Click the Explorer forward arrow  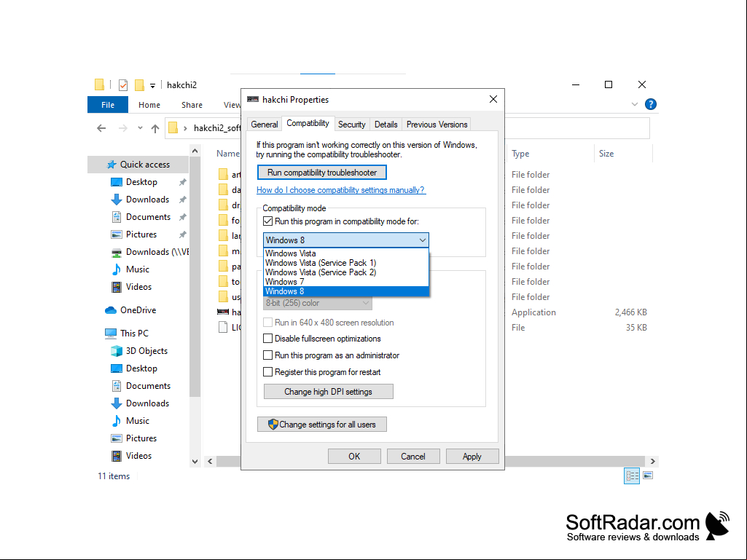(x=123, y=128)
